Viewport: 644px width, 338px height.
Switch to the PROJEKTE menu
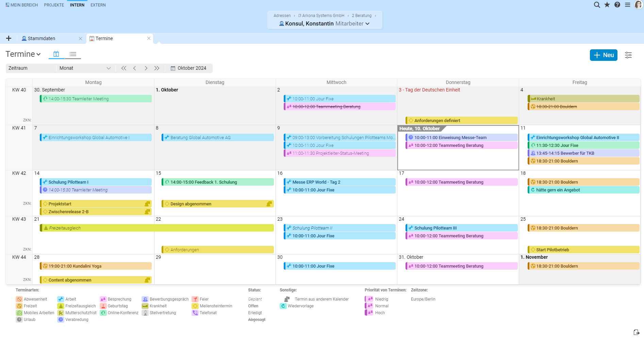coord(54,5)
